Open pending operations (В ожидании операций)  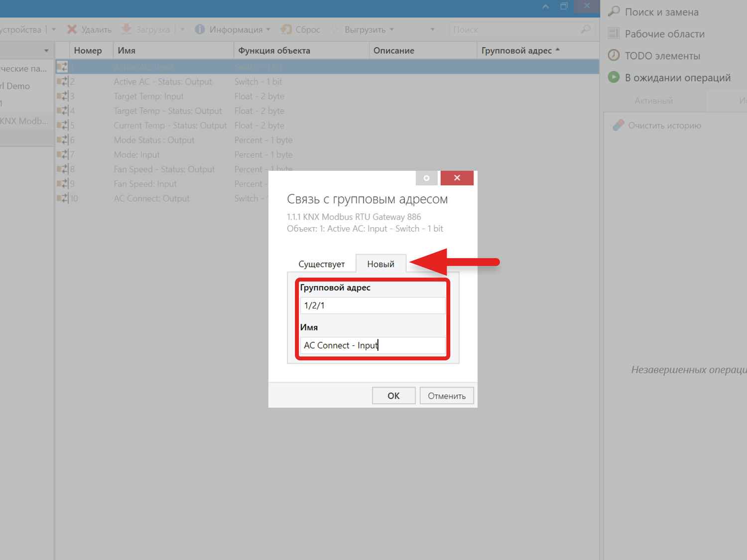point(677,78)
